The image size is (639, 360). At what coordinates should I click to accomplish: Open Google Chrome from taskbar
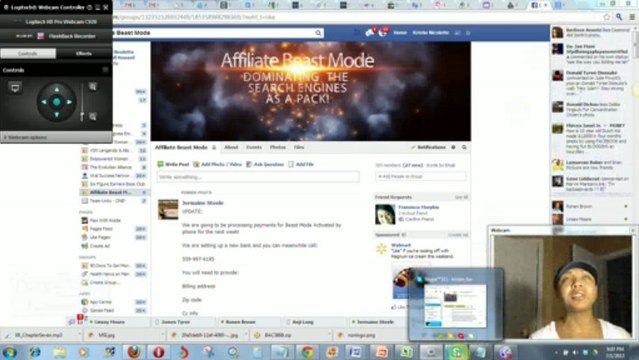click(307, 352)
